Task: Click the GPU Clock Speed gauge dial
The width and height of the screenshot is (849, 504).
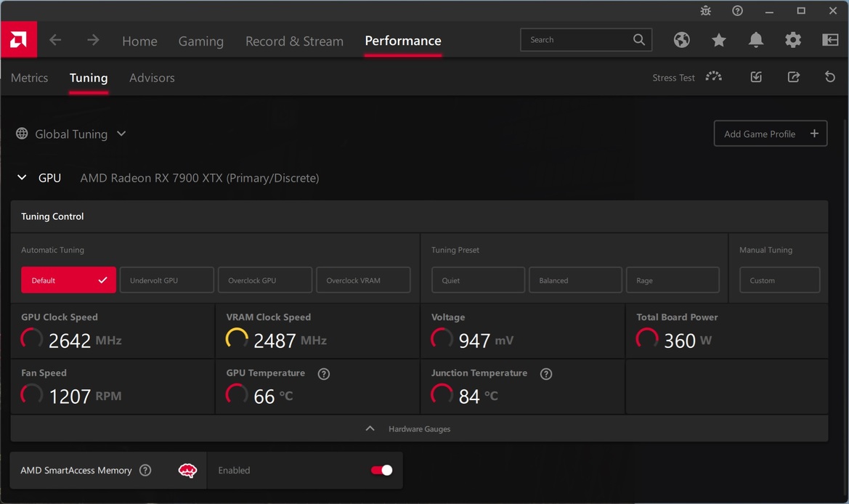Action: pos(31,339)
